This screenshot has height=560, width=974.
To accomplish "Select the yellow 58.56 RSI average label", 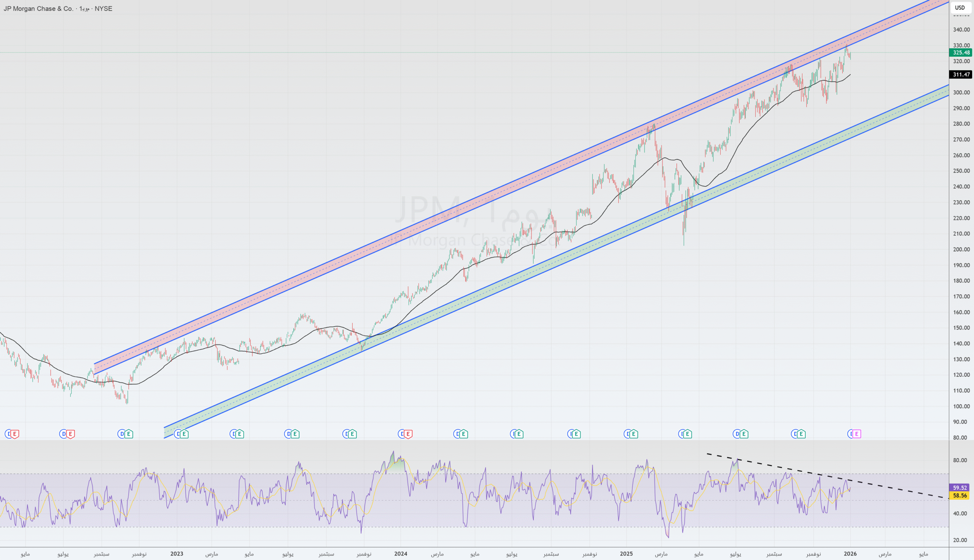I will [x=960, y=495].
